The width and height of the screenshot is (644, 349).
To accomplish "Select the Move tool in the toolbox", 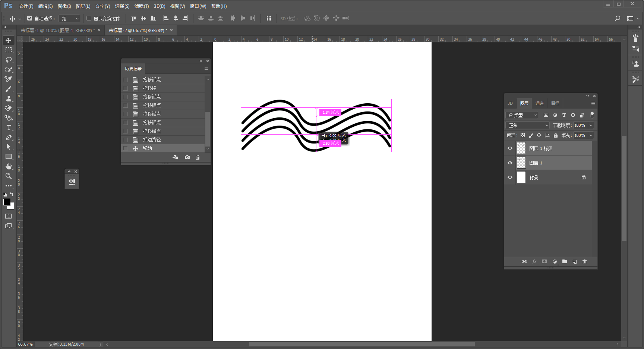I will pyautogui.click(x=9, y=40).
